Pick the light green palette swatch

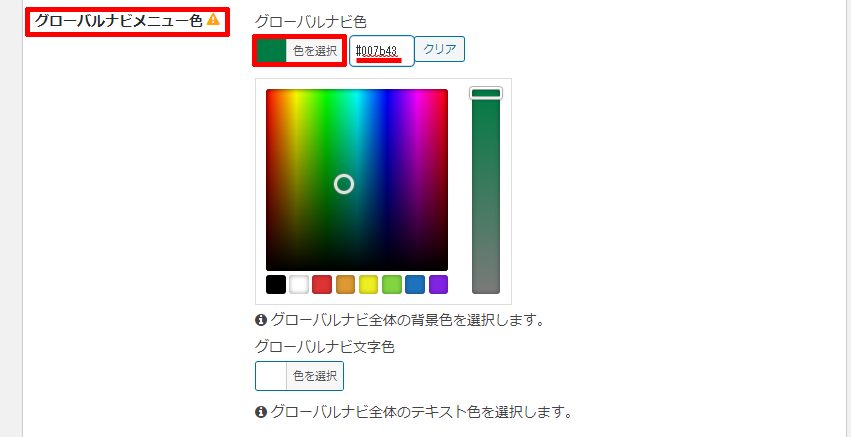(392, 284)
